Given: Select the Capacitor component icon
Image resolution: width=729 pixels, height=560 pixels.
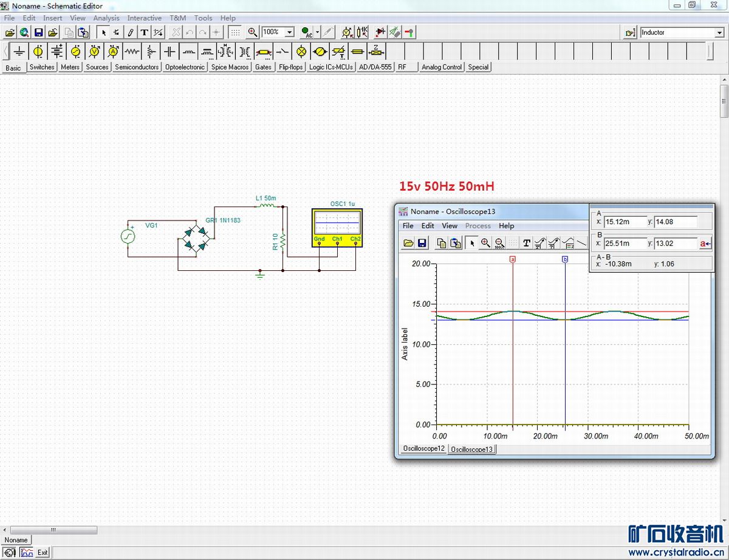Looking at the screenshot, I should (x=169, y=52).
